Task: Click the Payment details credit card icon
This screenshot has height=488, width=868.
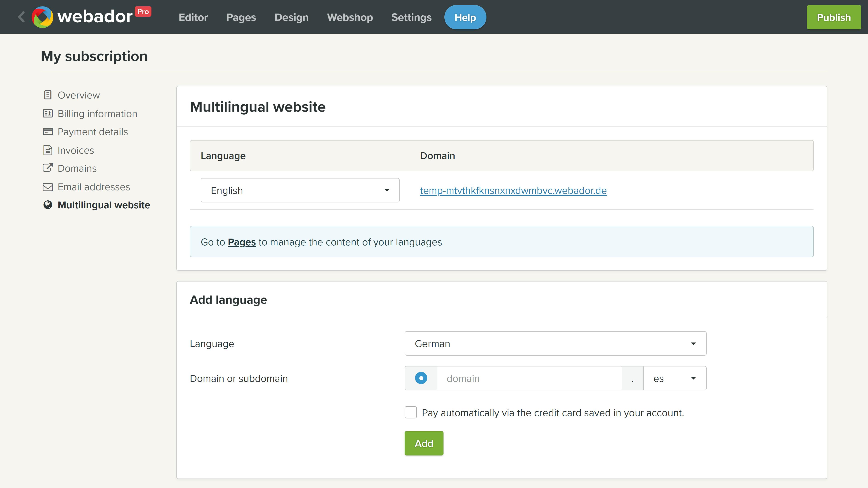Action: point(48,132)
